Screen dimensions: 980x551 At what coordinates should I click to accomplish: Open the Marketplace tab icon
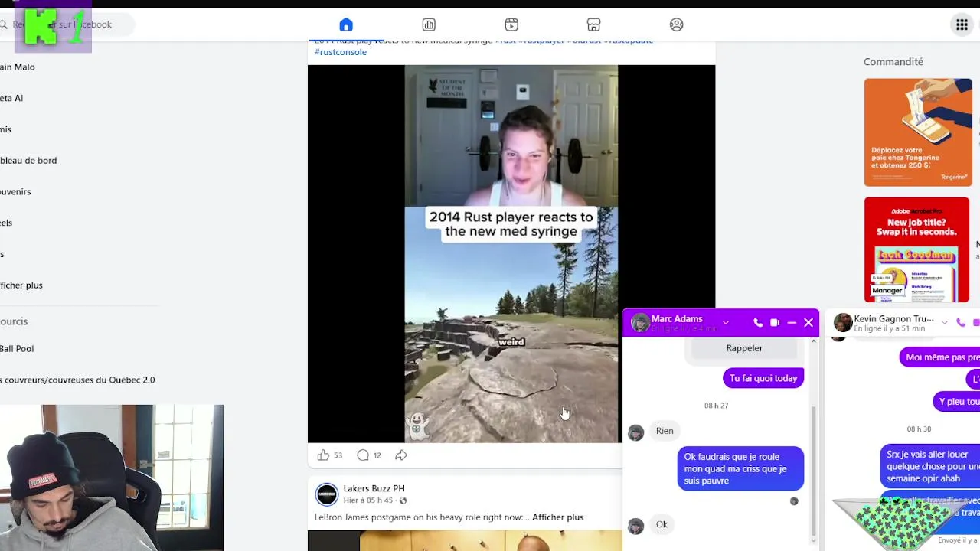pyautogui.click(x=594, y=24)
